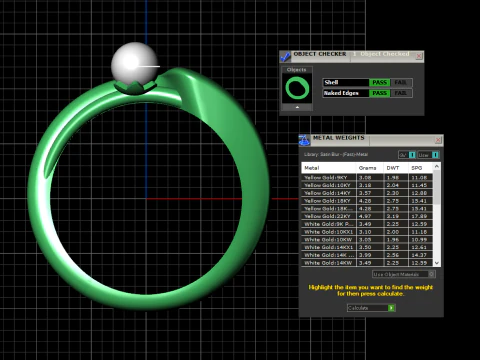The image size is (480, 360).
Task: Select the White Gold:14KX1 row
Action: 367,247
